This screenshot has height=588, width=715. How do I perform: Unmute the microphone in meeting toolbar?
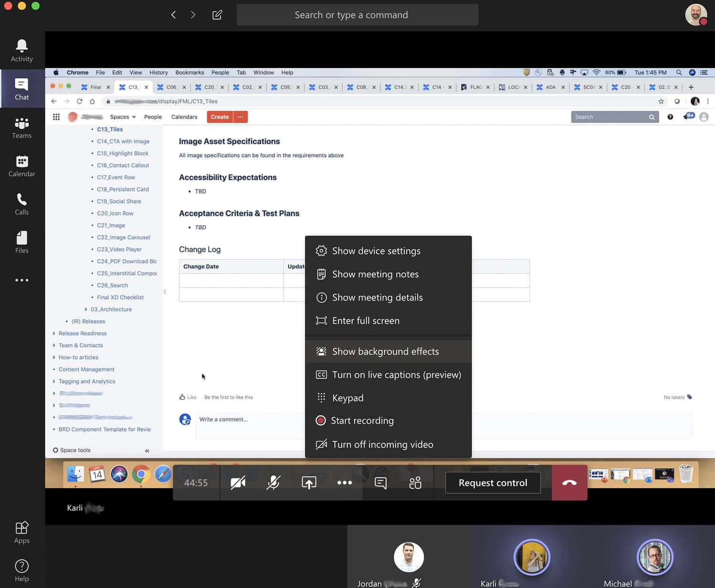pyautogui.click(x=273, y=483)
